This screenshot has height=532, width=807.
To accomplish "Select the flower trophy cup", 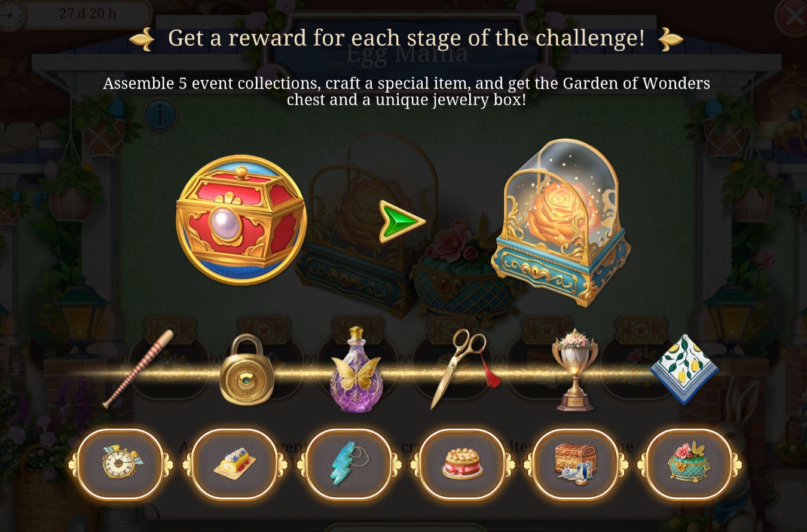I will pos(574,370).
